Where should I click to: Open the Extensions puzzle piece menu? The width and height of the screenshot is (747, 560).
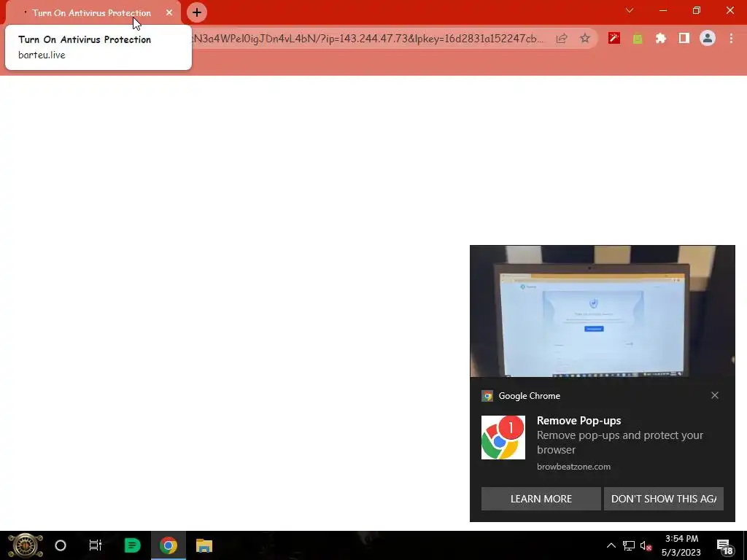pos(661,38)
